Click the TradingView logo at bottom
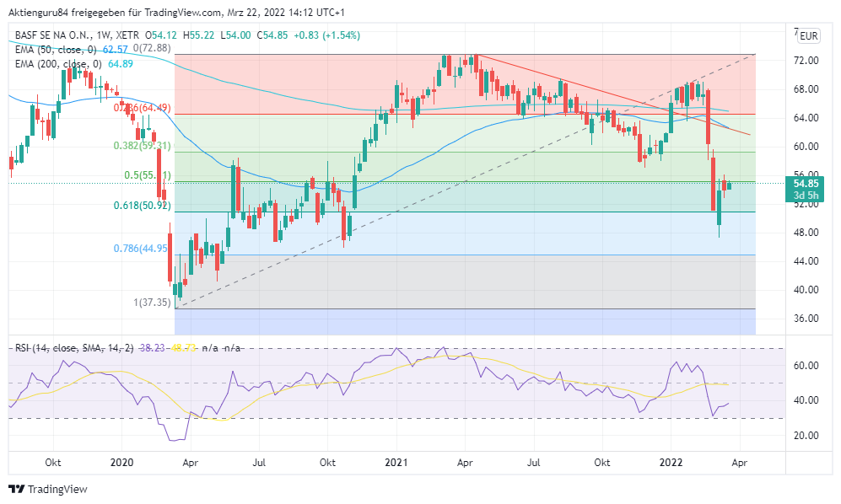This screenshot has height=504, width=841. click(48, 489)
